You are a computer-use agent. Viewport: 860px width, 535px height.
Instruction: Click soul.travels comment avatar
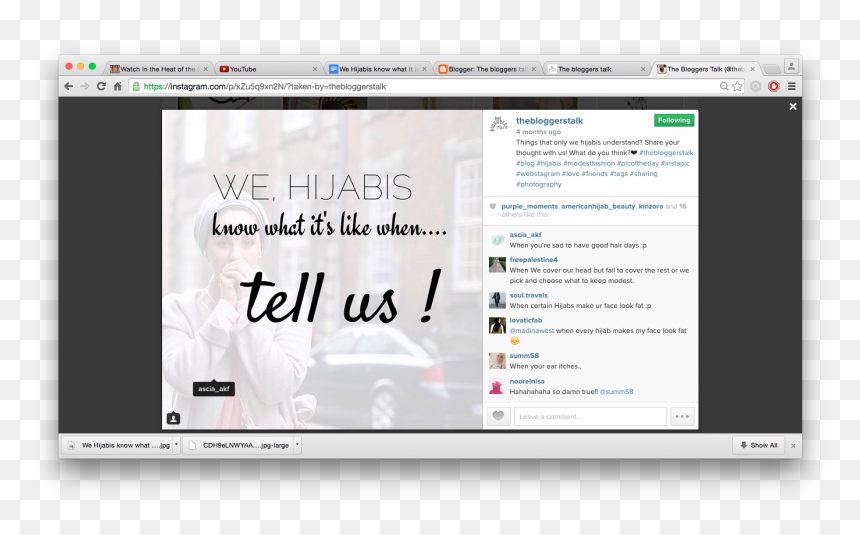497,300
